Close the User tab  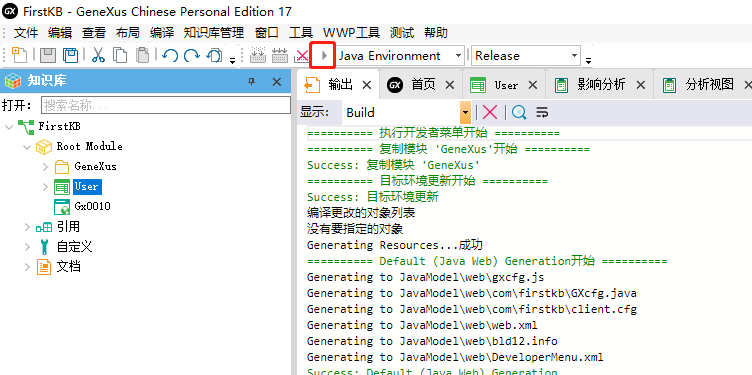click(x=532, y=85)
